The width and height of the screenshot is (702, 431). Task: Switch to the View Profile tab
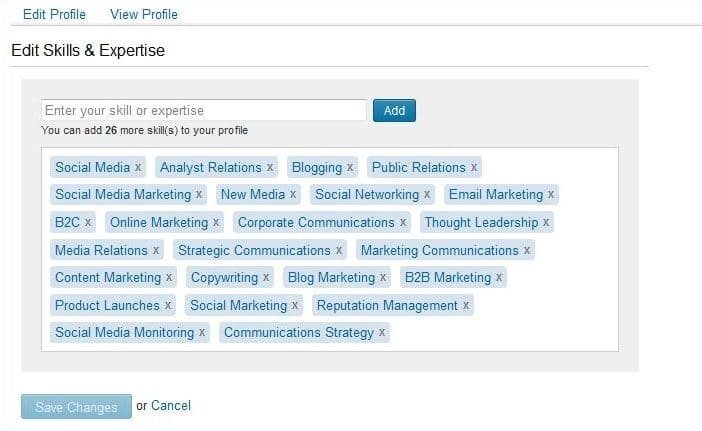click(x=144, y=14)
